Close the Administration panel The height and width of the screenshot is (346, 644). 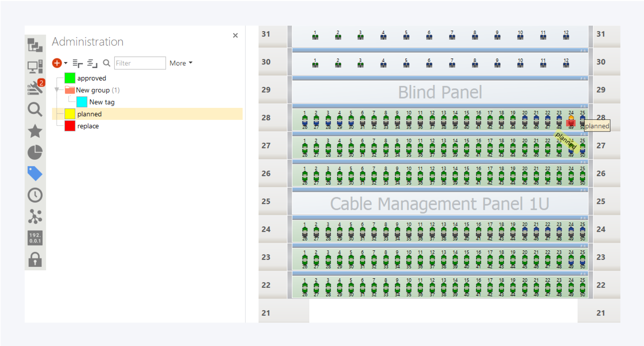click(x=235, y=36)
